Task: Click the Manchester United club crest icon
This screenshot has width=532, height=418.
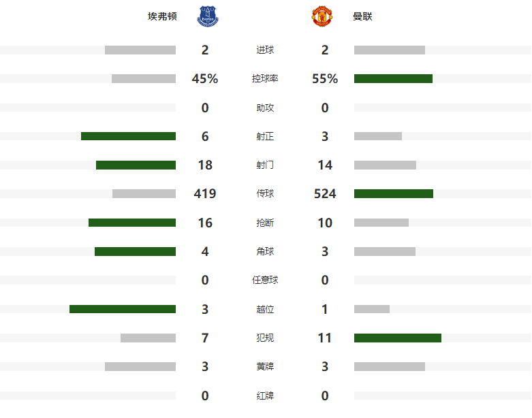Action: [x=322, y=16]
